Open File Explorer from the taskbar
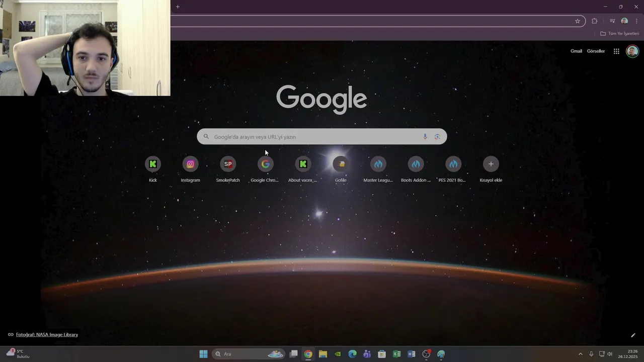The height and width of the screenshot is (362, 644). pyautogui.click(x=323, y=354)
